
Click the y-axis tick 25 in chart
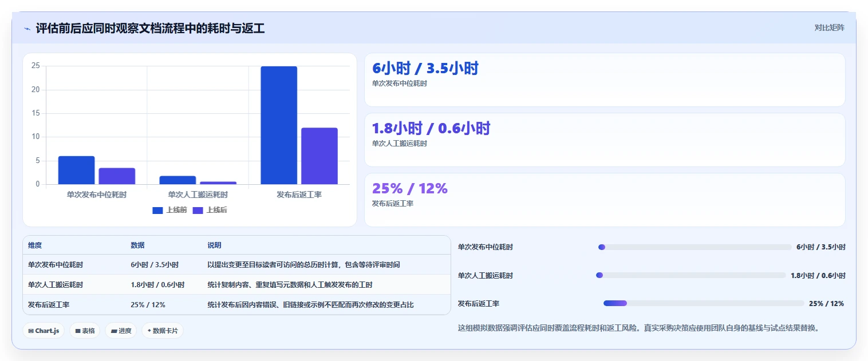(35, 66)
